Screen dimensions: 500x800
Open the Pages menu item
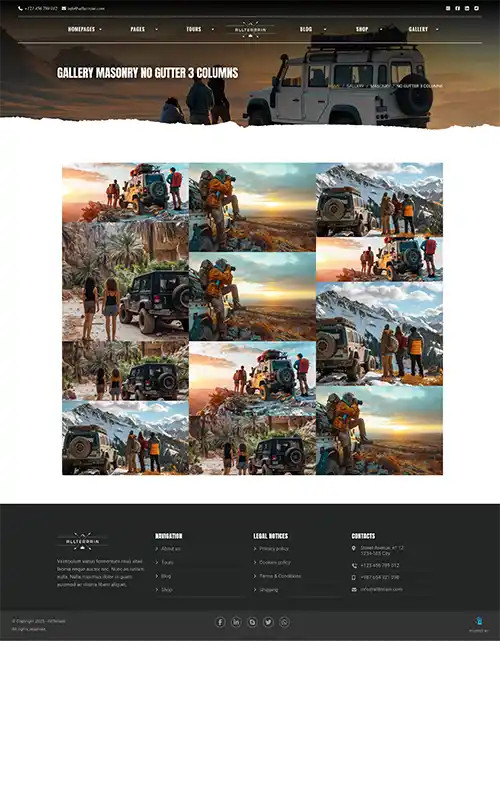coord(144,29)
